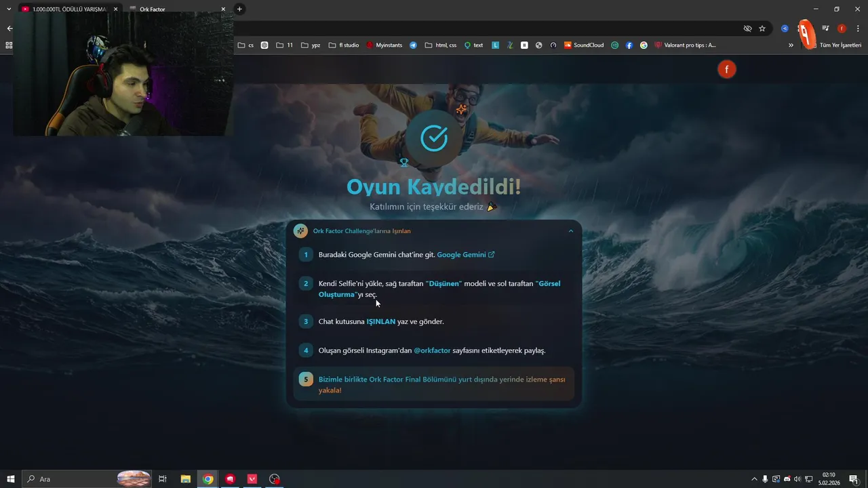
Task: Collapse the Ork Factor Challenge panel chevron
Action: [x=571, y=231]
